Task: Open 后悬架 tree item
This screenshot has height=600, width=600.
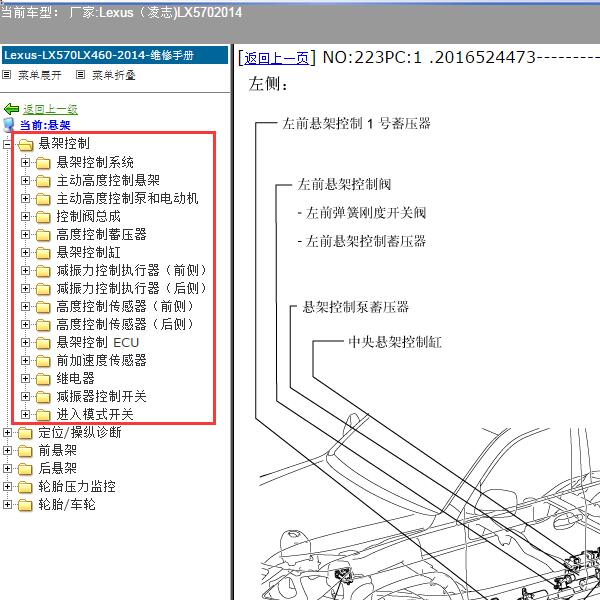Action: [58, 468]
